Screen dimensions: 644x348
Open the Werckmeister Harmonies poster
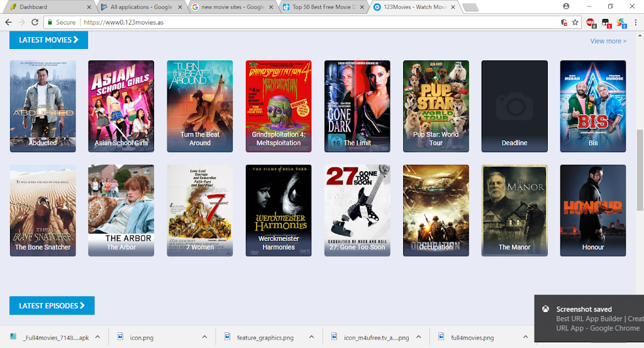(279, 210)
